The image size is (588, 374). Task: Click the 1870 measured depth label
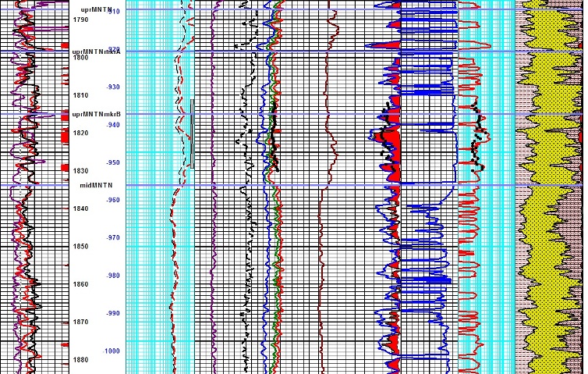pos(80,322)
